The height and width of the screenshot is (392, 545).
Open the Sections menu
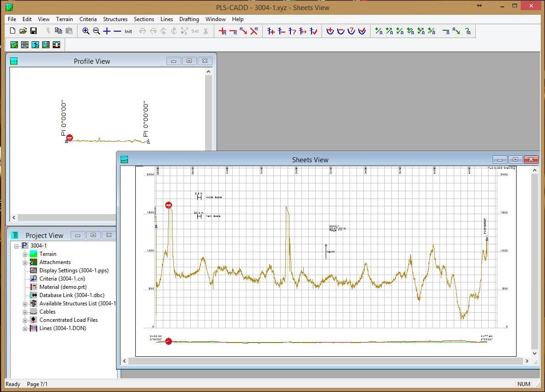click(144, 19)
